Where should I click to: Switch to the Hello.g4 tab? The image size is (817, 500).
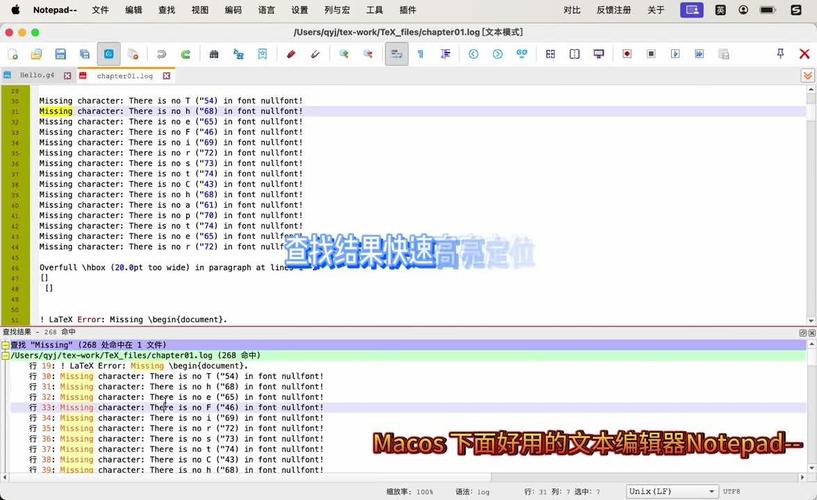37,76
